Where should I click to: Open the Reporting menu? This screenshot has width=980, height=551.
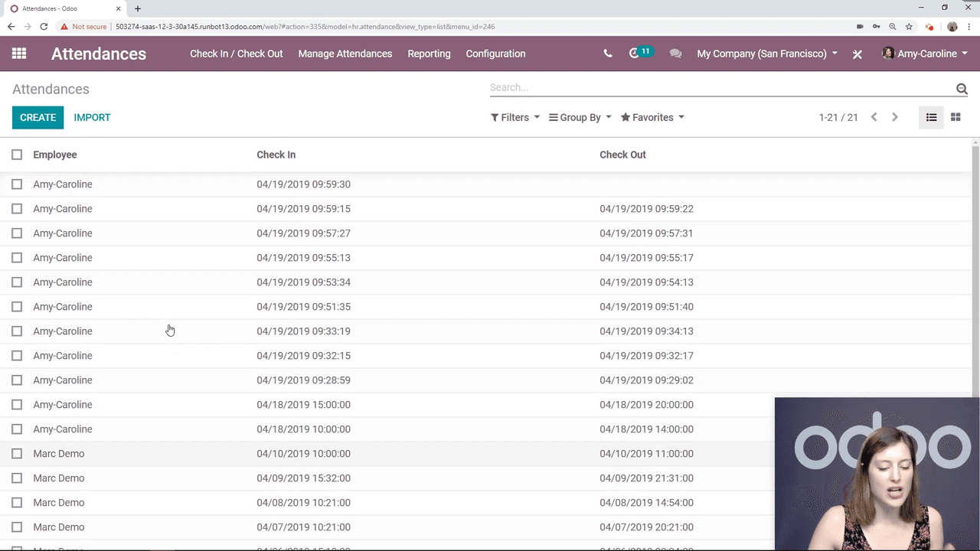point(429,54)
